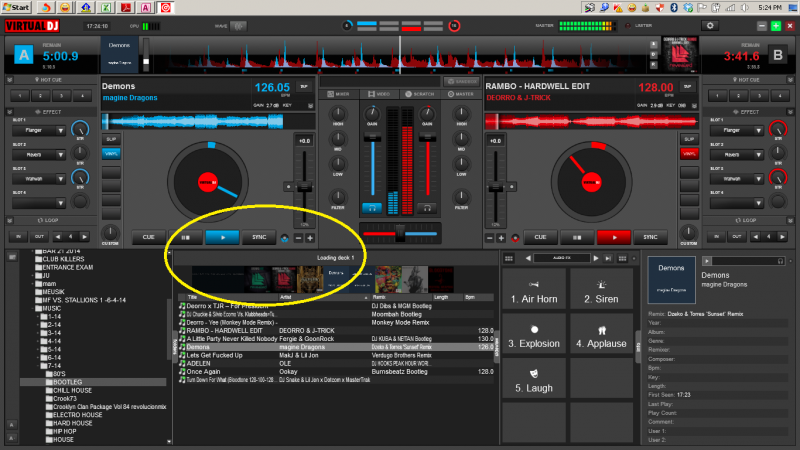Screen dimensions: 800x450
Task: Click deck B pitch minus button
Action: pos(490,238)
